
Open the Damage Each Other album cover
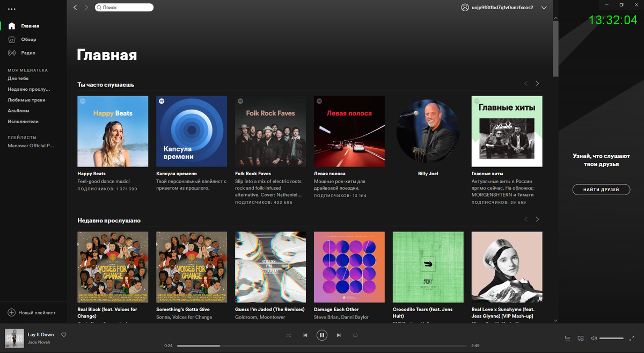coord(349,267)
